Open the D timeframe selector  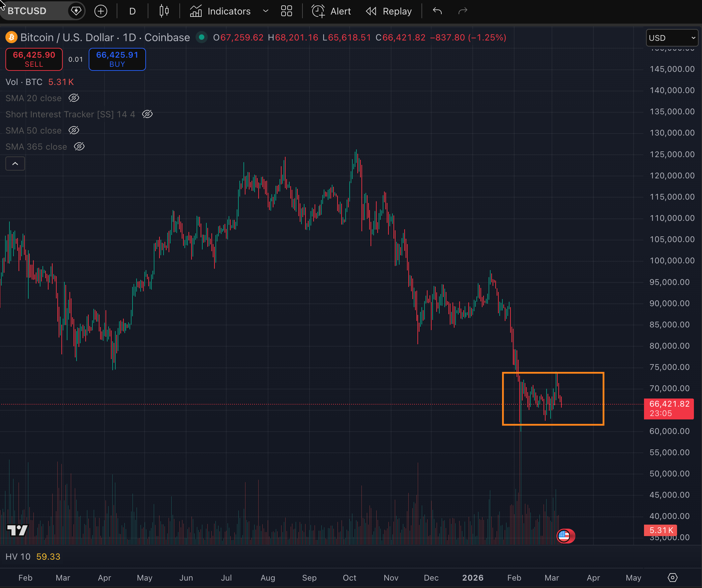click(132, 11)
